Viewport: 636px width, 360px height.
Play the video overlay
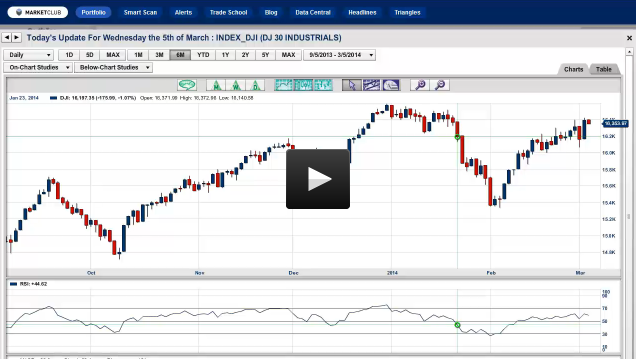point(318,179)
